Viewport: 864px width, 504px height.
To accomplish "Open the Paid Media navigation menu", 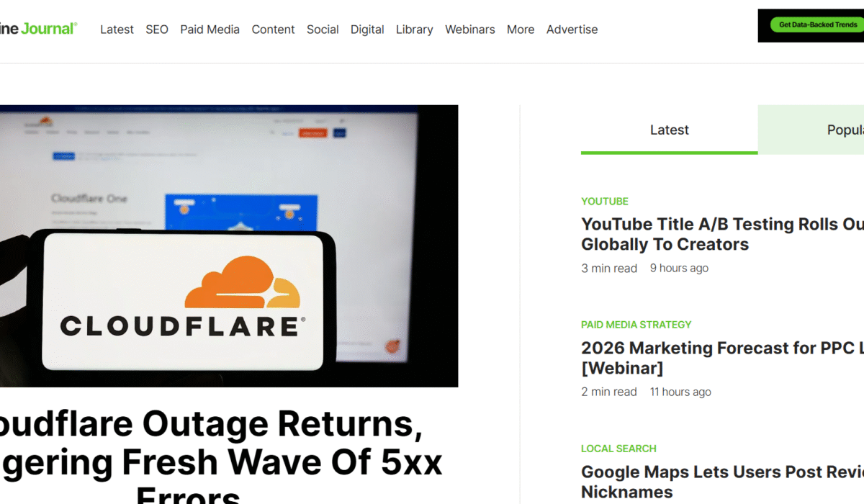I will [x=210, y=30].
